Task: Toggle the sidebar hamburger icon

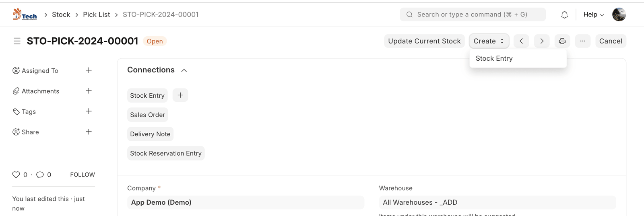Action: coord(17,41)
